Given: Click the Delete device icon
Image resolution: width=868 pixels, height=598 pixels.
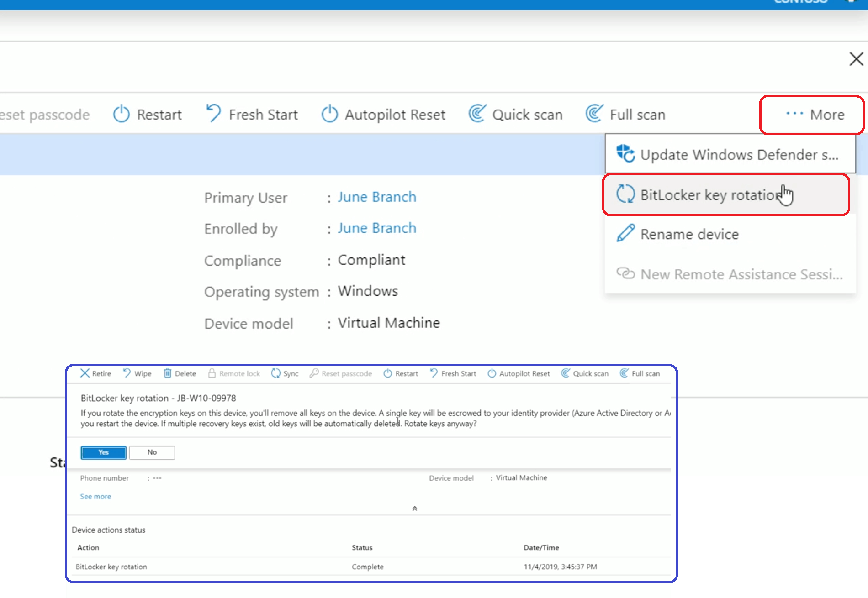Looking at the screenshot, I should (180, 373).
